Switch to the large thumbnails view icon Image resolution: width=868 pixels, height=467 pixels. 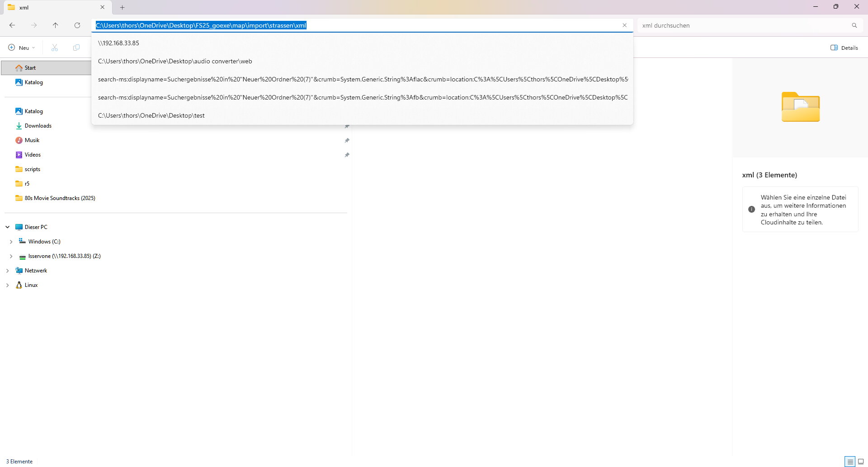(x=861, y=462)
